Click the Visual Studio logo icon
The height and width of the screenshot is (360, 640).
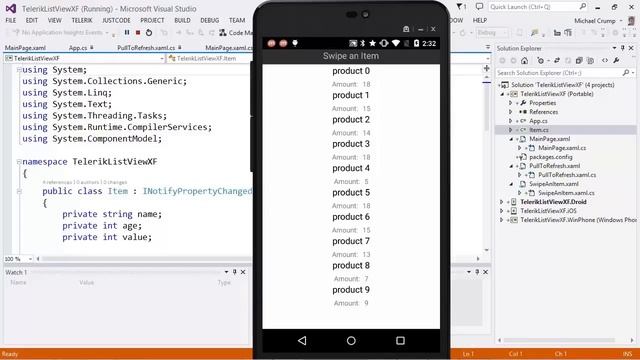point(11,8)
